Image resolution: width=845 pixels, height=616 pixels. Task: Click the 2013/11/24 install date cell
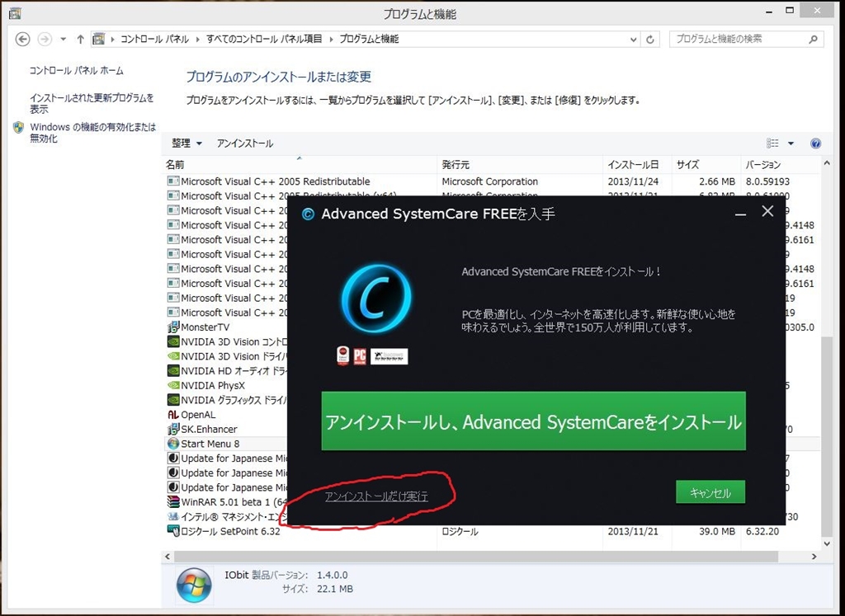[633, 181]
